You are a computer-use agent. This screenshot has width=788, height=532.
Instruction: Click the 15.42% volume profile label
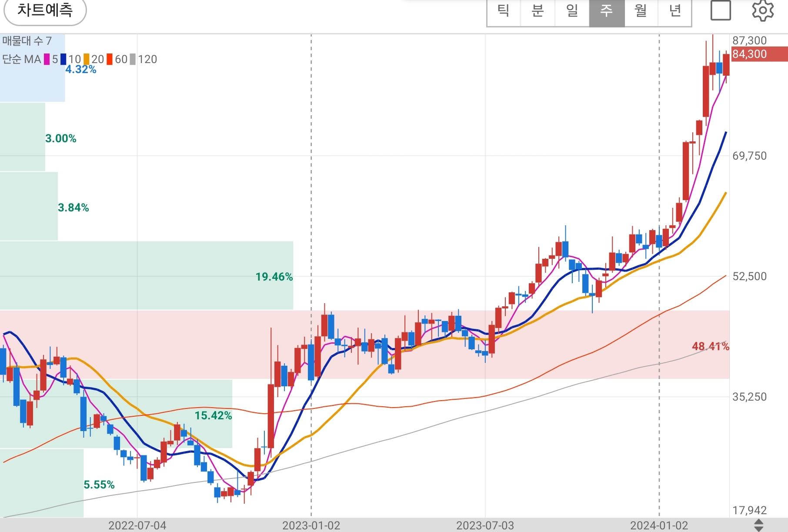click(x=213, y=415)
